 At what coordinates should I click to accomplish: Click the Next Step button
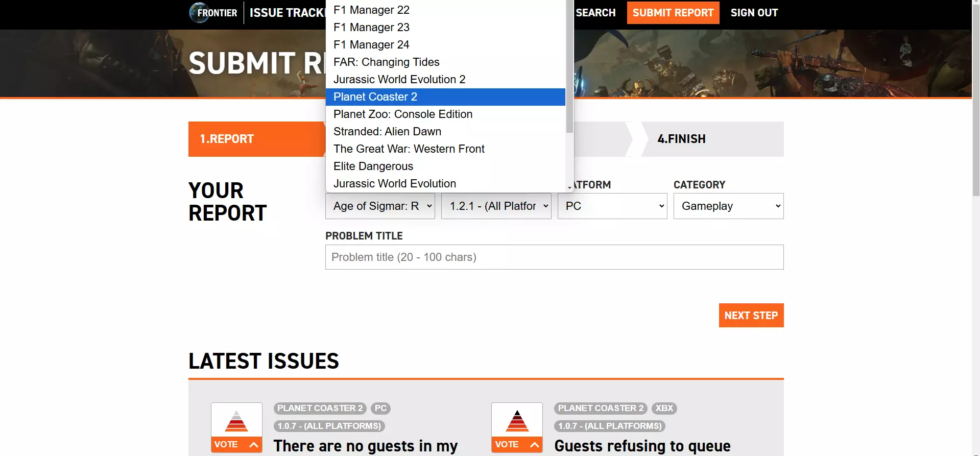751,316
